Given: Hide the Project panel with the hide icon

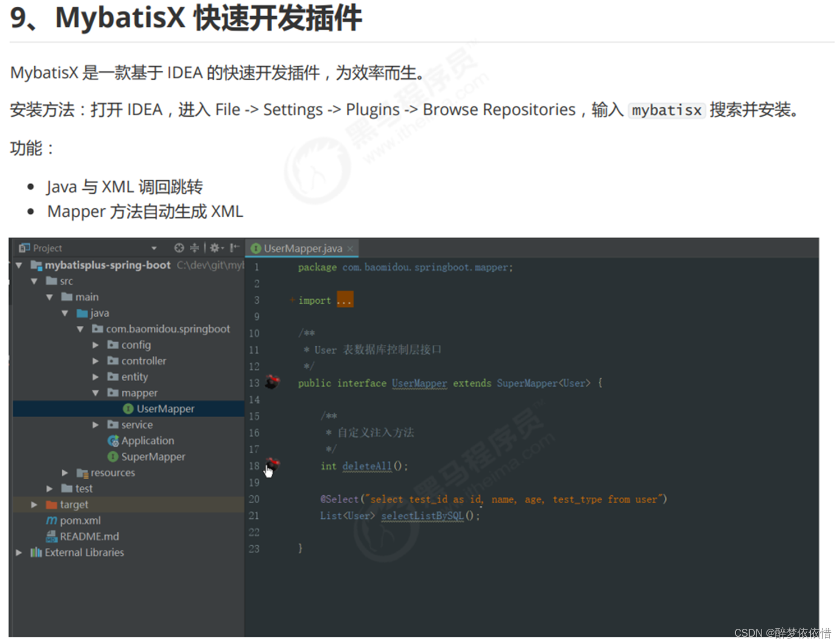Looking at the screenshot, I should click(x=235, y=248).
